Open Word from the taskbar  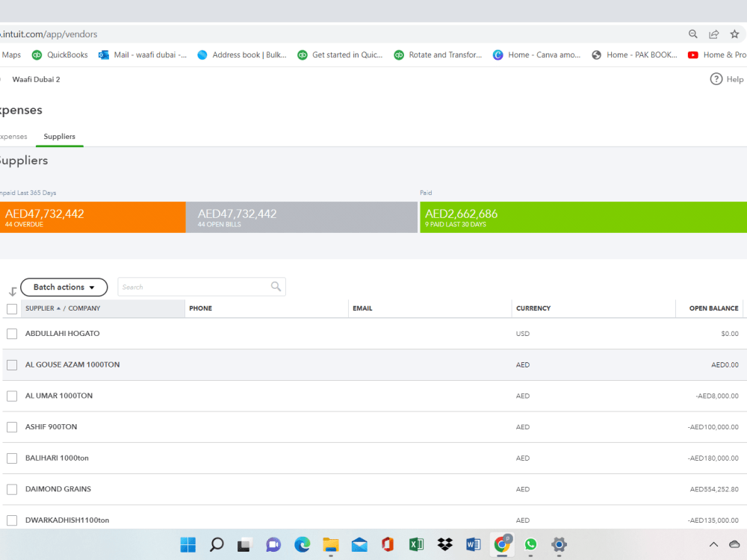(x=474, y=544)
